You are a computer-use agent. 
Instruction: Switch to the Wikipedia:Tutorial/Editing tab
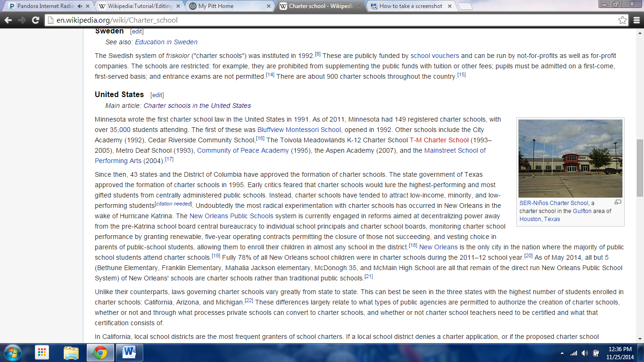(137, 6)
